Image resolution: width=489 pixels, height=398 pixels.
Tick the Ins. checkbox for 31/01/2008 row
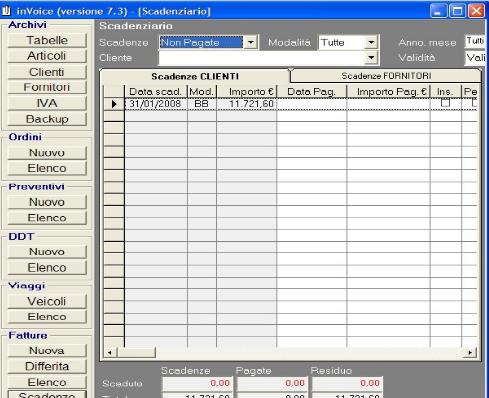445,103
